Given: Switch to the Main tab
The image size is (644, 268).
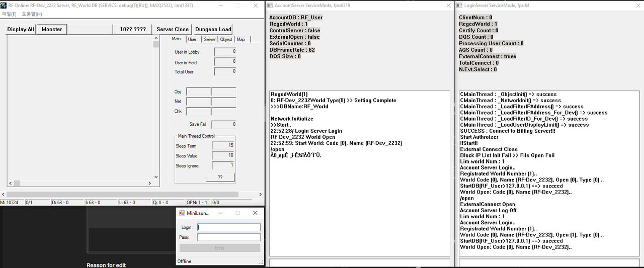Looking at the screenshot, I should [176, 39].
